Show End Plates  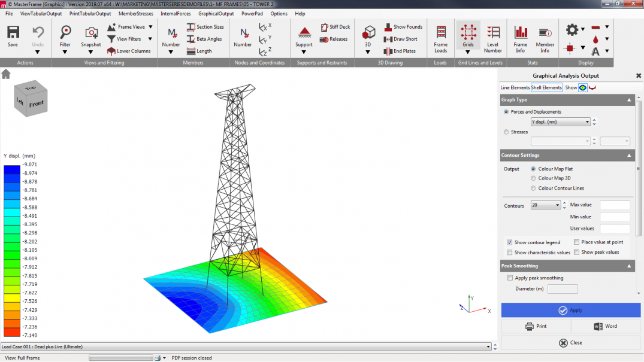pyautogui.click(x=400, y=51)
